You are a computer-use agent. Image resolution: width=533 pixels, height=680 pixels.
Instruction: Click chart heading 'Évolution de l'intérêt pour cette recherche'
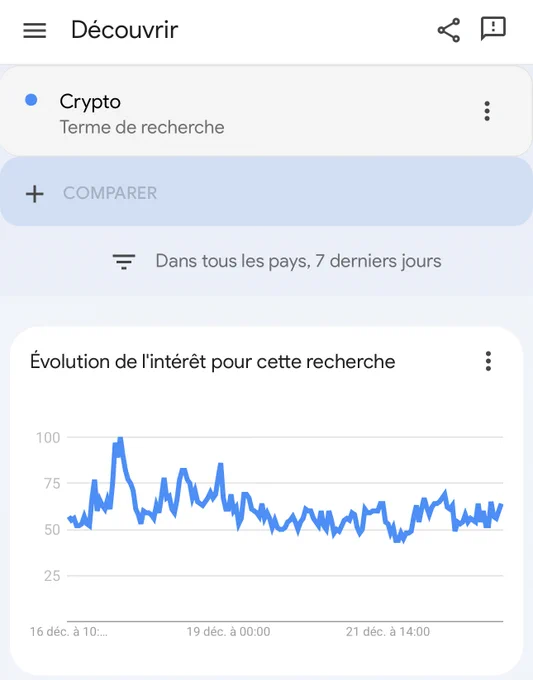tap(213, 362)
